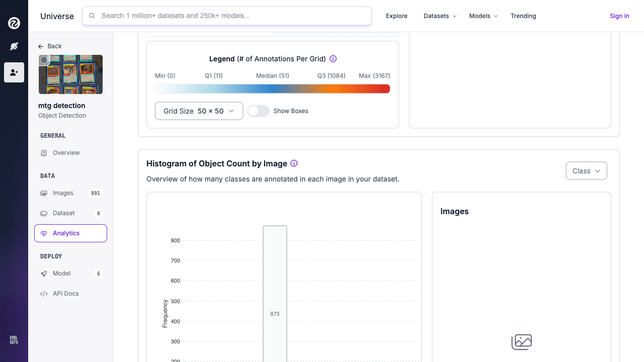
Task: Expand the Datasets menu in the top bar
Action: (x=439, y=16)
